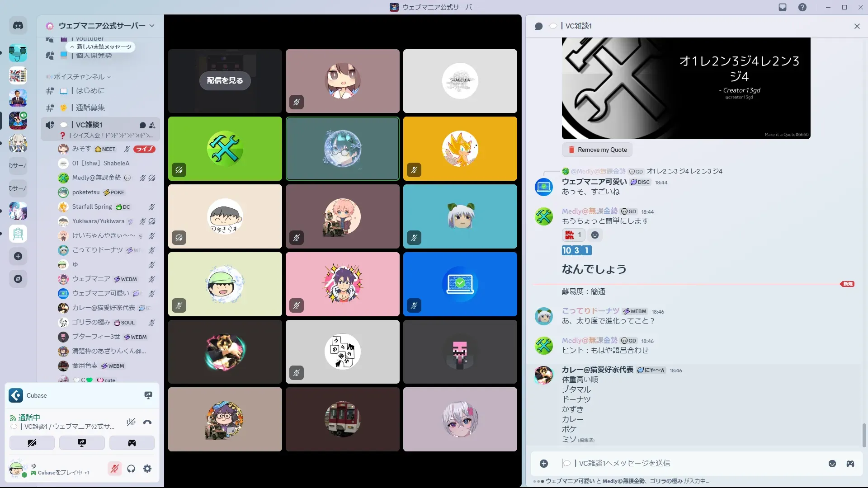
Task: Open user settings gear
Action: [147, 469]
